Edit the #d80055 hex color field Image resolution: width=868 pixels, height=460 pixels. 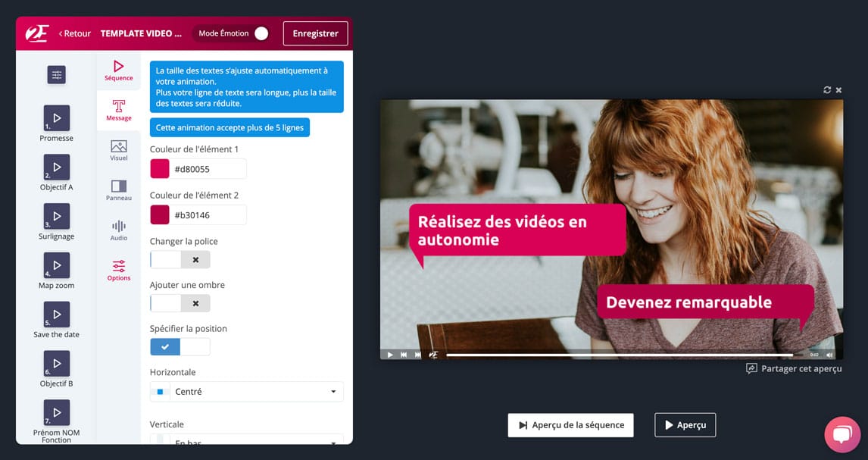208,169
